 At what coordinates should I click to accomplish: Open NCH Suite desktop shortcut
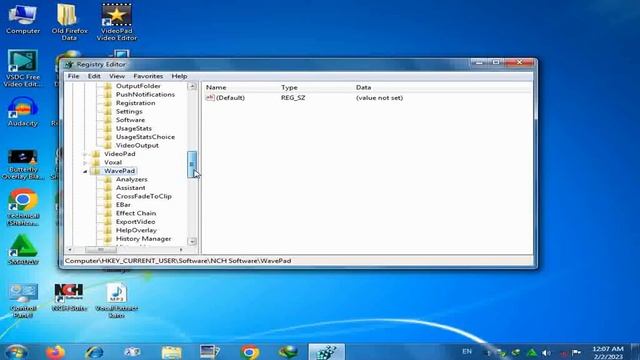pos(69,297)
